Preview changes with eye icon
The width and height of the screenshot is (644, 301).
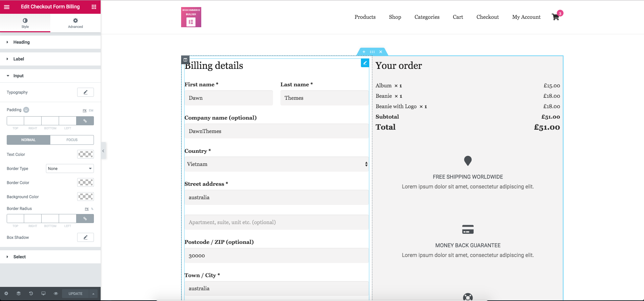[56, 293]
